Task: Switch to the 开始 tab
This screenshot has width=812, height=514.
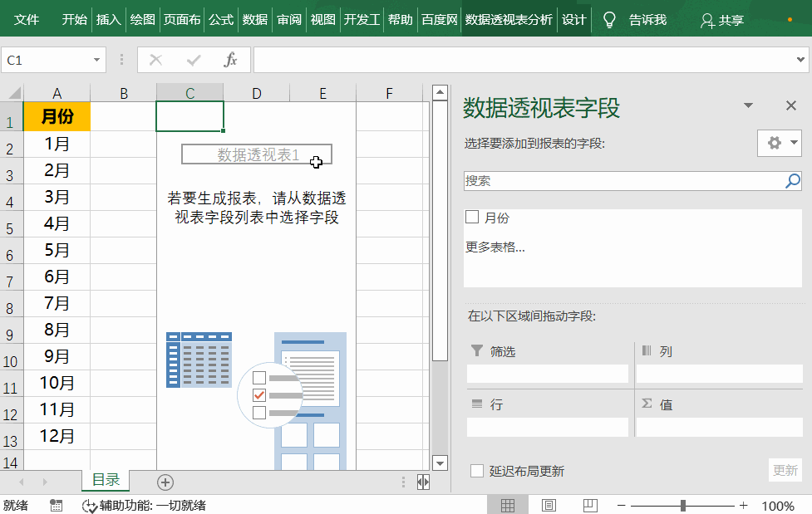Action: click(x=75, y=20)
